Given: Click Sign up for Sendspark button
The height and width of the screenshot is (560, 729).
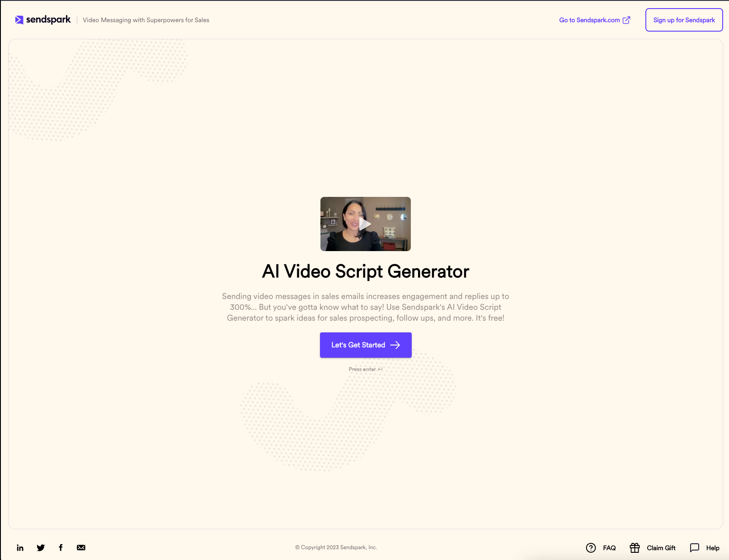Looking at the screenshot, I should (x=684, y=20).
